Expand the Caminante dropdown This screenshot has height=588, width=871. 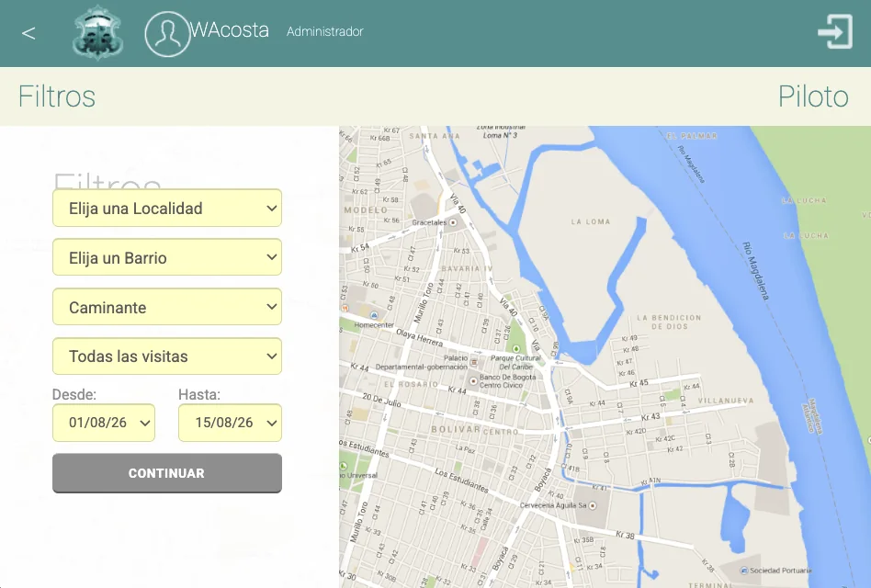[x=167, y=307]
